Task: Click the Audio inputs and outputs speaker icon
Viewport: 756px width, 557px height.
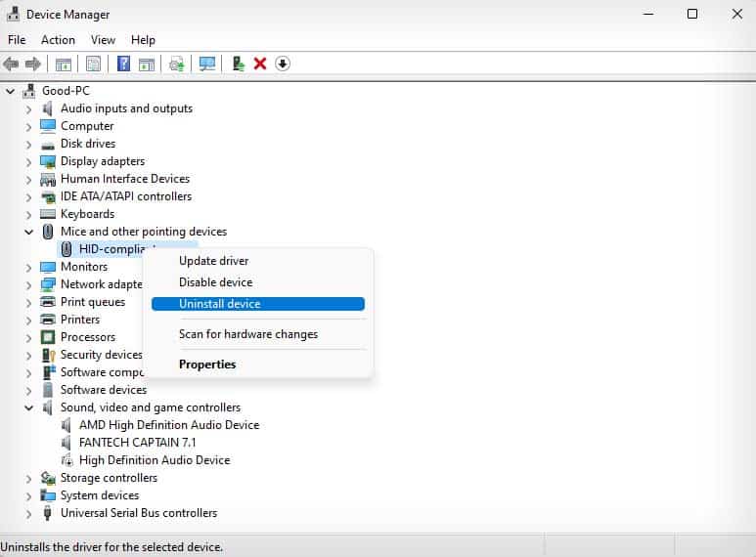Action: click(47, 108)
